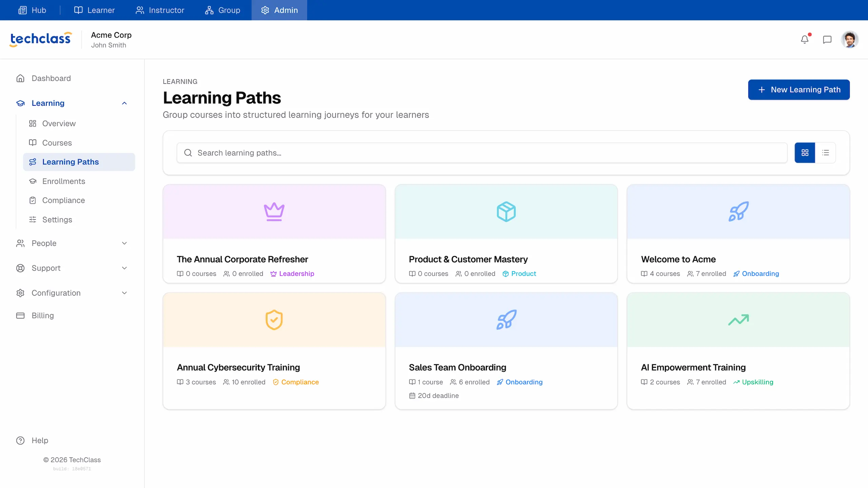Open the messages chat icon
Viewport: 868px width, 488px height.
(827, 39)
